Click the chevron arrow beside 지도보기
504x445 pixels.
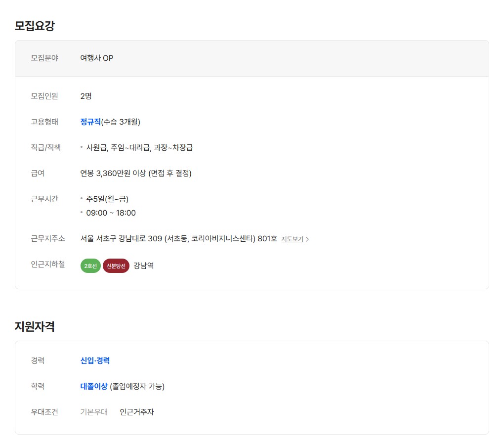(307, 239)
